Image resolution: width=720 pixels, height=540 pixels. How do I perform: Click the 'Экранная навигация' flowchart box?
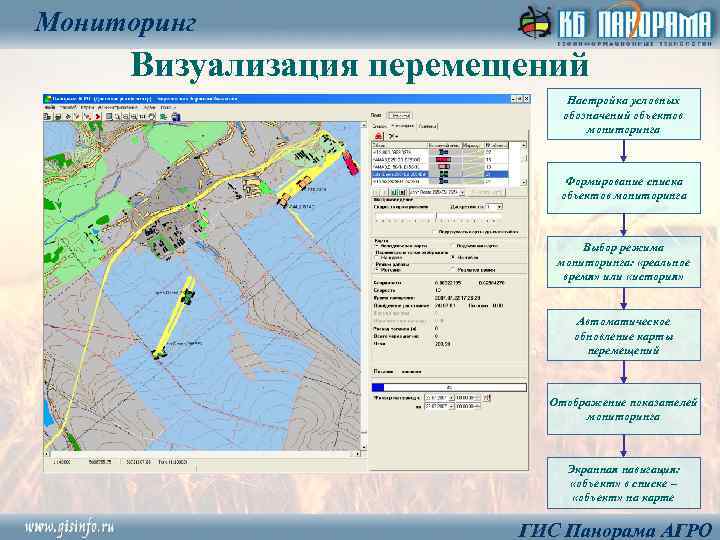624,483
